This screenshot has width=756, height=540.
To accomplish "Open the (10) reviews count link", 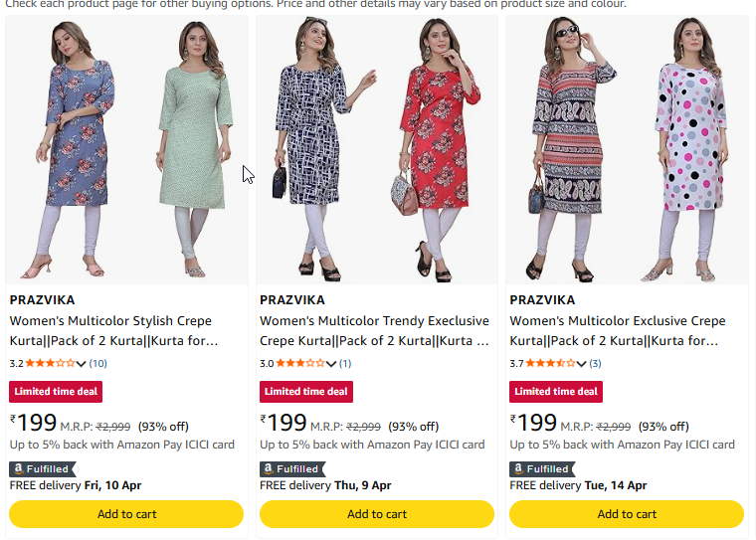I will point(98,364).
